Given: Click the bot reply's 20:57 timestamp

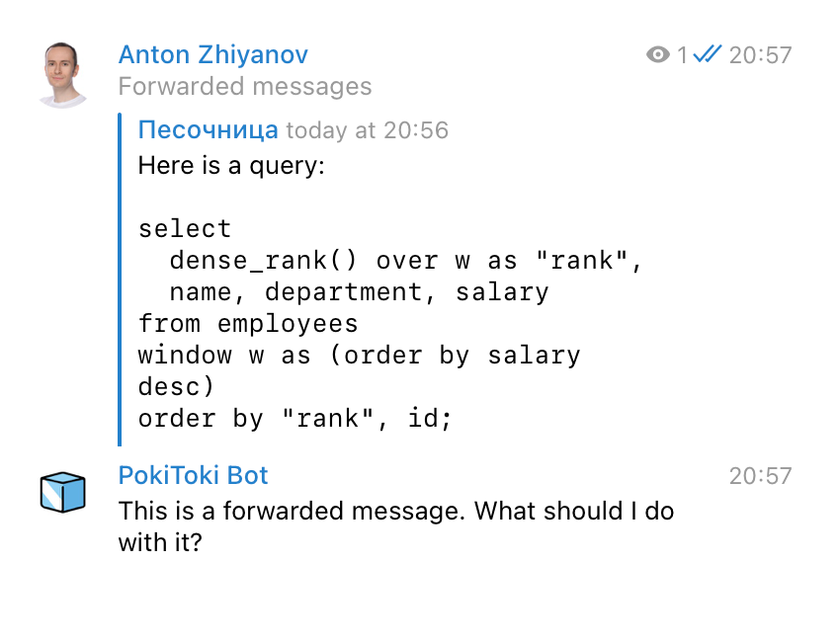Looking at the screenshot, I should 760,476.
